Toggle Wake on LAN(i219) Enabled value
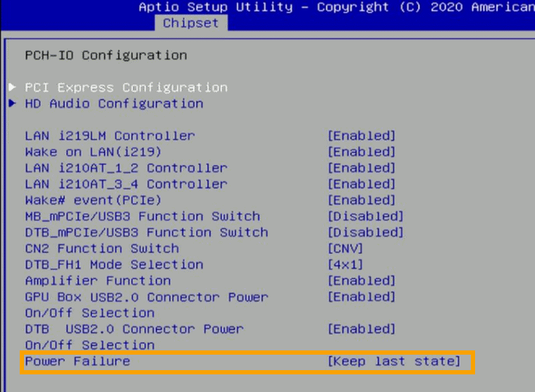This screenshot has width=535, height=392. [362, 152]
